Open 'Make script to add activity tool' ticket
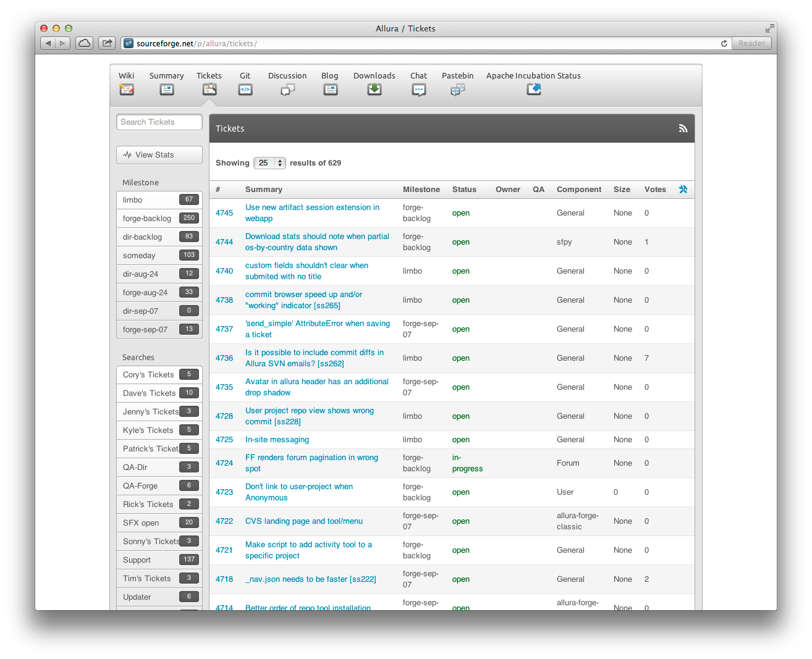Viewport: 812px width, 659px height. pyautogui.click(x=308, y=550)
